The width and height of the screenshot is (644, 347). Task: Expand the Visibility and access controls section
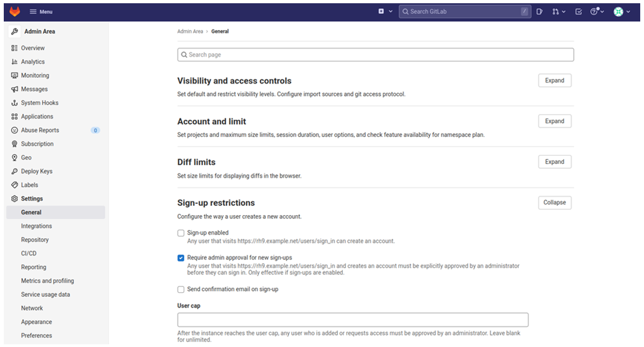tap(554, 80)
